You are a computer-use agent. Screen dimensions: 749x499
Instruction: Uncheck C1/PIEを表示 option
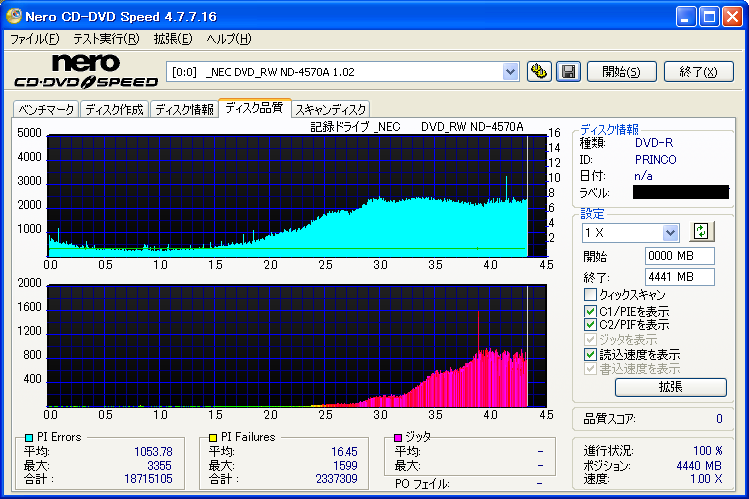590,311
